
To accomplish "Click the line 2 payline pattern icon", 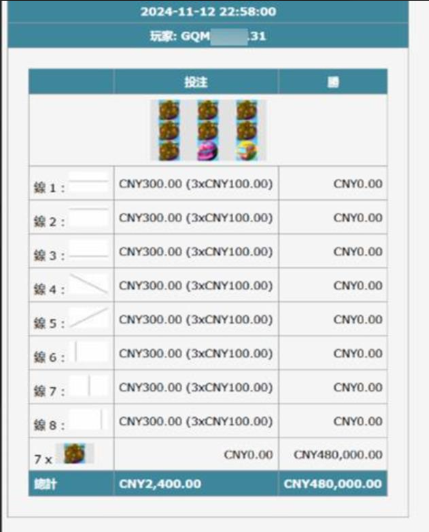I will tap(89, 216).
